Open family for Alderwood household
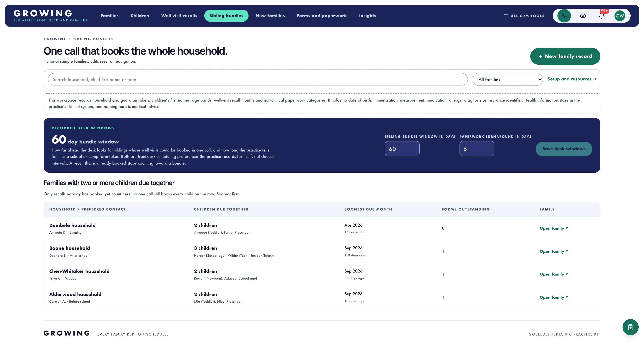The width and height of the screenshot is (644, 362). point(554,297)
